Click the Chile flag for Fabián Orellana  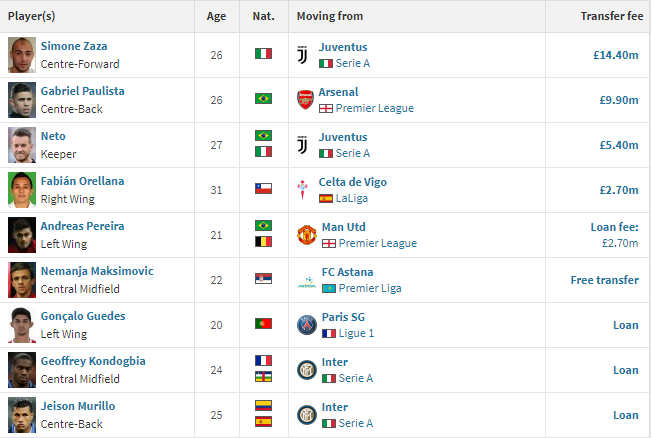[264, 190]
